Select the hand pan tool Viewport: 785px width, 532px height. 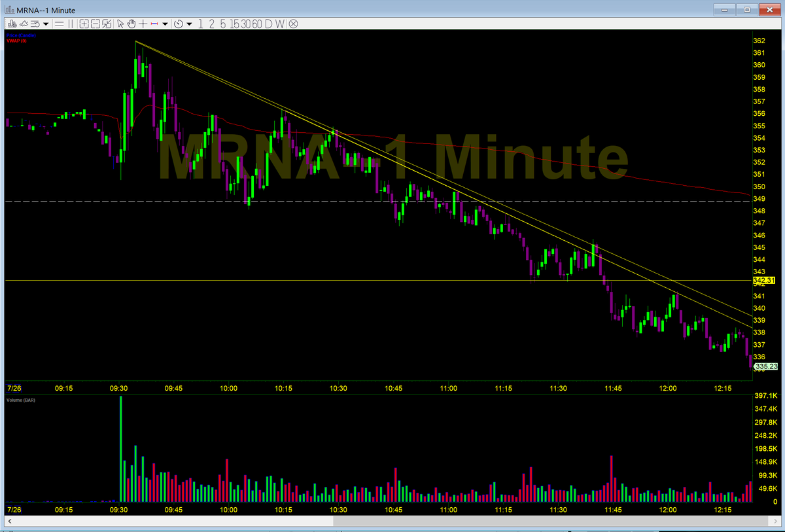tap(131, 24)
